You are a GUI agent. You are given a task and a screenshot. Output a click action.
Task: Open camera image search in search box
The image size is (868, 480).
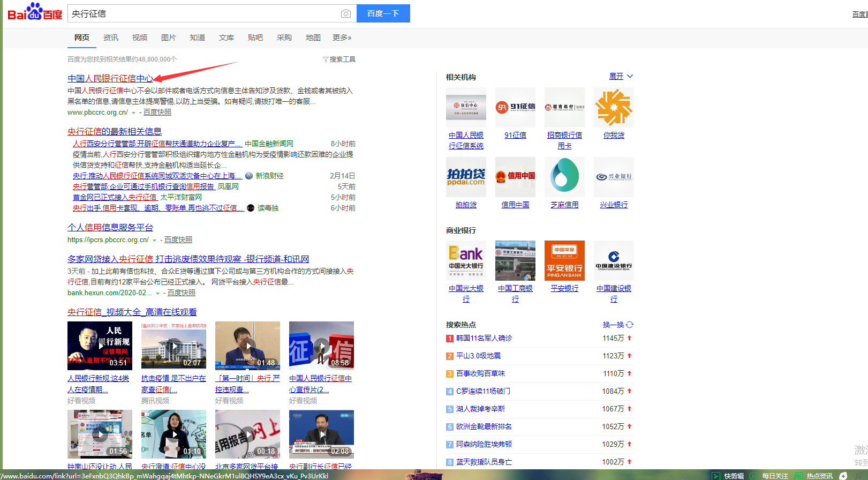tap(346, 13)
